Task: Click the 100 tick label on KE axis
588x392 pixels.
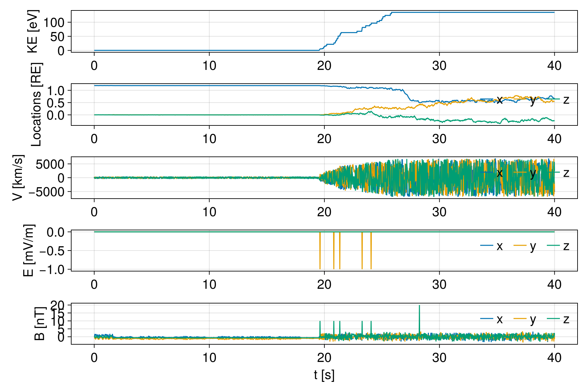Action: (x=54, y=23)
